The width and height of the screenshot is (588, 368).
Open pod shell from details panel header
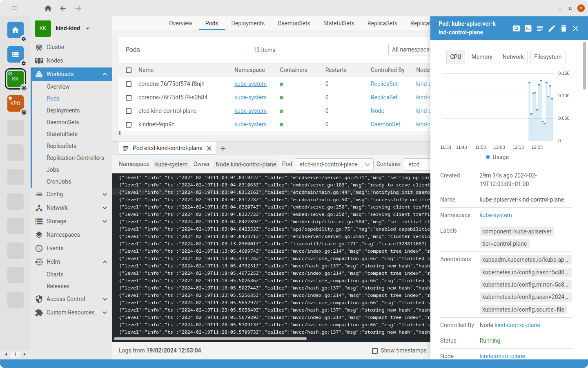click(x=528, y=29)
